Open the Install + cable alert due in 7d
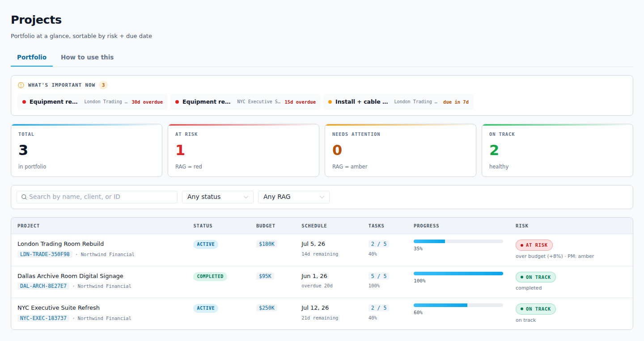The width and height of the screenshot is (644, 341). click(398, 102)
